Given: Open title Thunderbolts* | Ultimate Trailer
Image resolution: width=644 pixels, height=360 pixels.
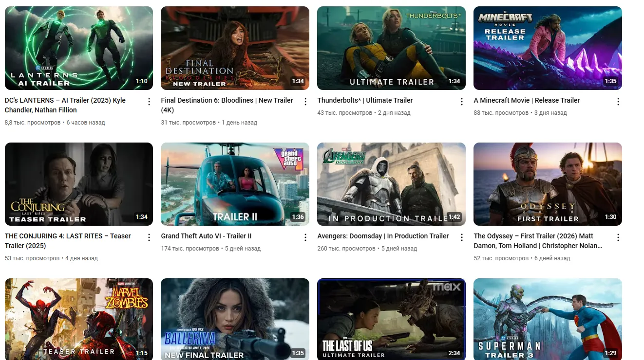Looking at the screenshot, I should (365, 100).
